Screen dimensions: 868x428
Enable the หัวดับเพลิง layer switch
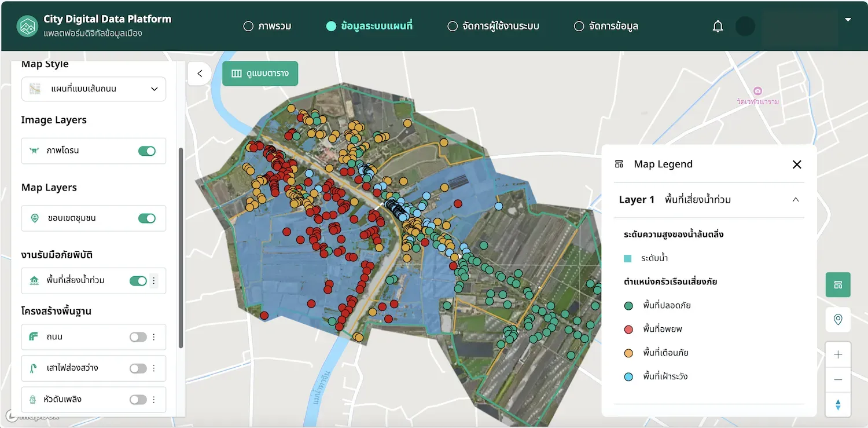tap(138, 399)
